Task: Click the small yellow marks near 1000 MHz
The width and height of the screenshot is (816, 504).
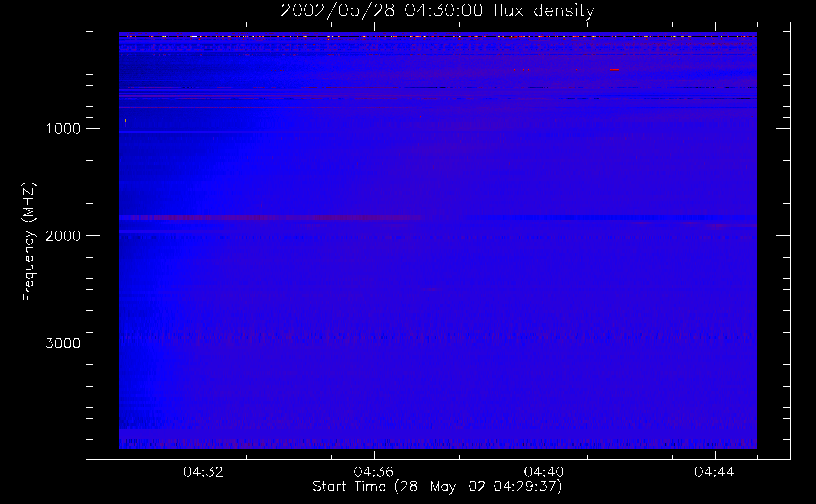Action: [124, 121]
